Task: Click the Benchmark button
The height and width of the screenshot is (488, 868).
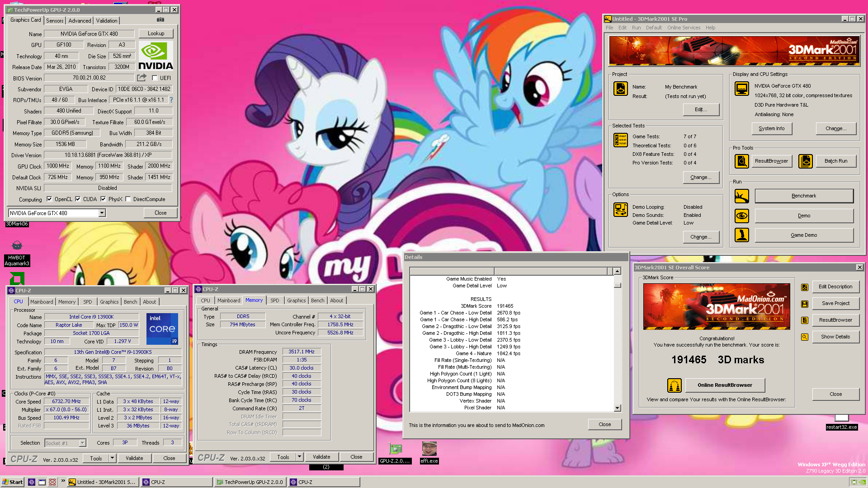Action: 804,196
